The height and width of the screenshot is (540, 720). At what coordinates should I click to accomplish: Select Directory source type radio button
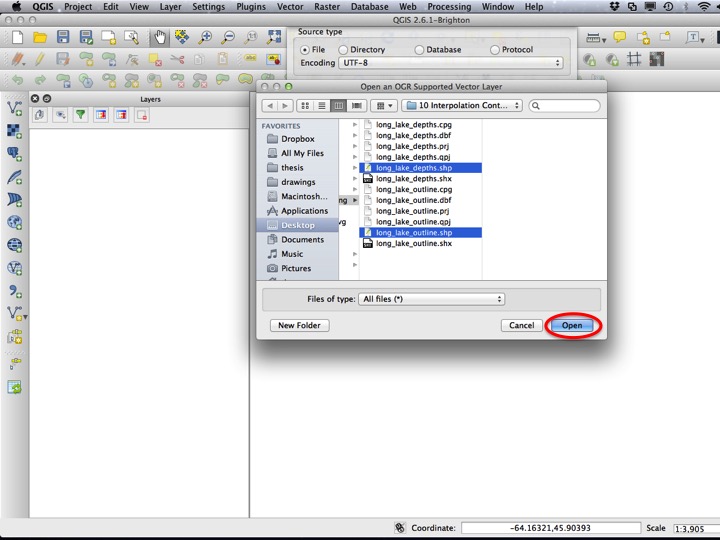point(343,50)
